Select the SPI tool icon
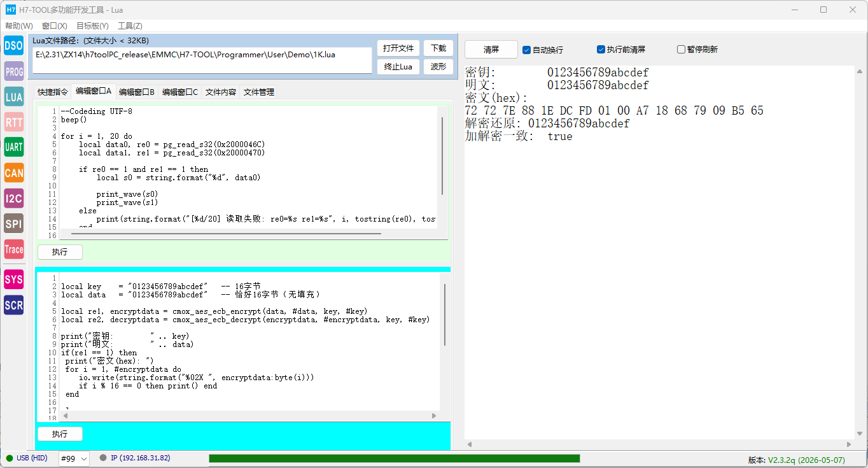 (14, 223)
